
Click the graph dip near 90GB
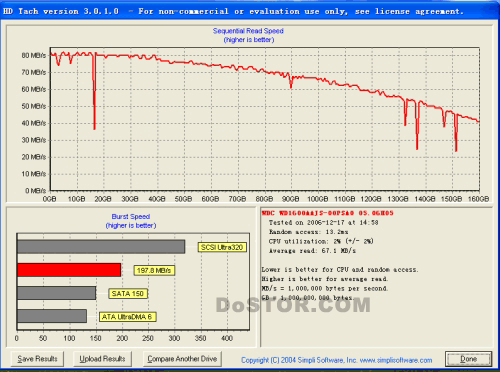click(291, 82)
